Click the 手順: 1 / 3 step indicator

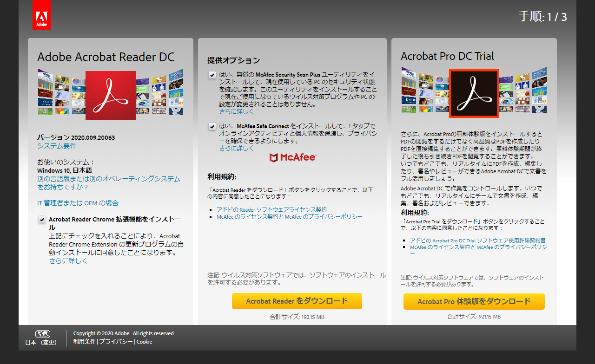tap(542, 17)
